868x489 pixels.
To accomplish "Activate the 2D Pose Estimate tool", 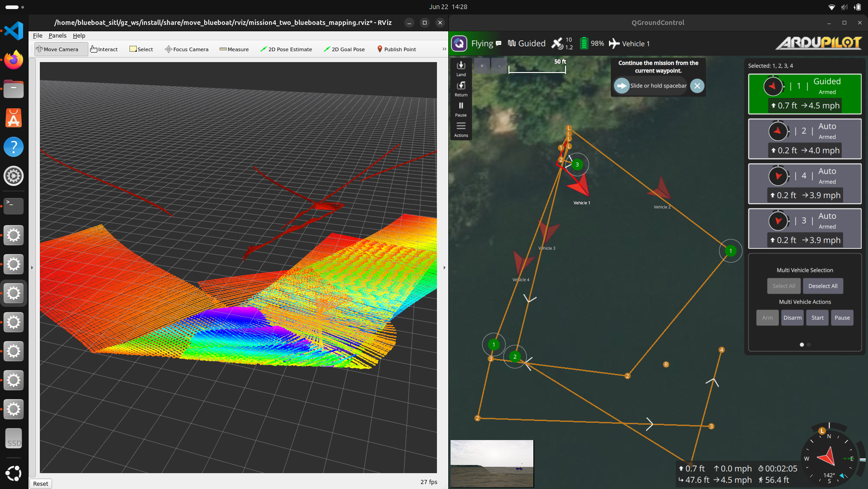I will 286,49.
